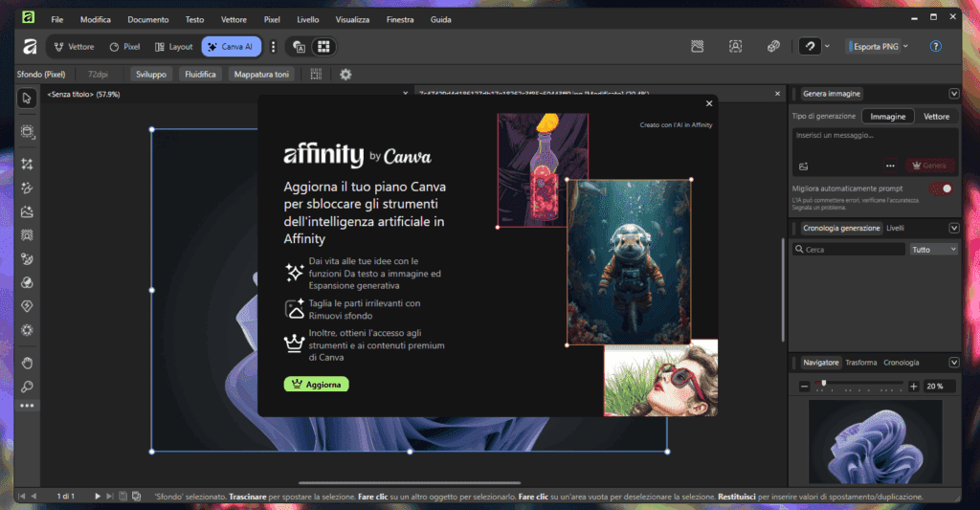
Task: Click the settings gear in context toolbar
Action: pos(345,74)
